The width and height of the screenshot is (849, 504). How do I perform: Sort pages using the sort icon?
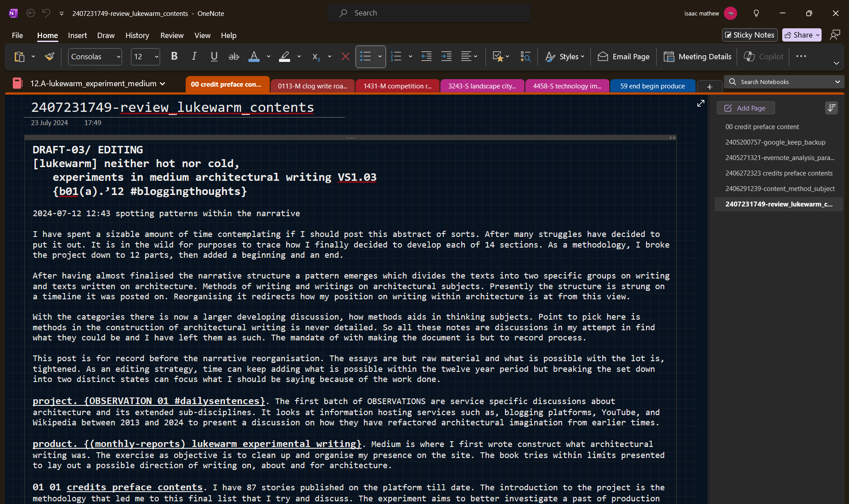831,108
